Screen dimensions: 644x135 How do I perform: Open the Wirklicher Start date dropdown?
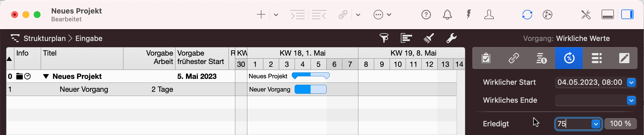(631, 83)
